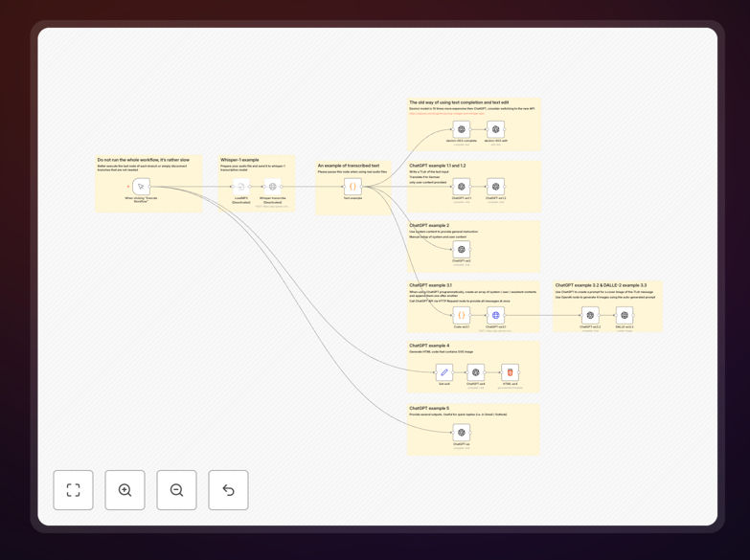The width and height of the screenshot is (750, 560).
Task: Select the 'When clicking Execute Workflow' trigger node
Action: [141, 187]
